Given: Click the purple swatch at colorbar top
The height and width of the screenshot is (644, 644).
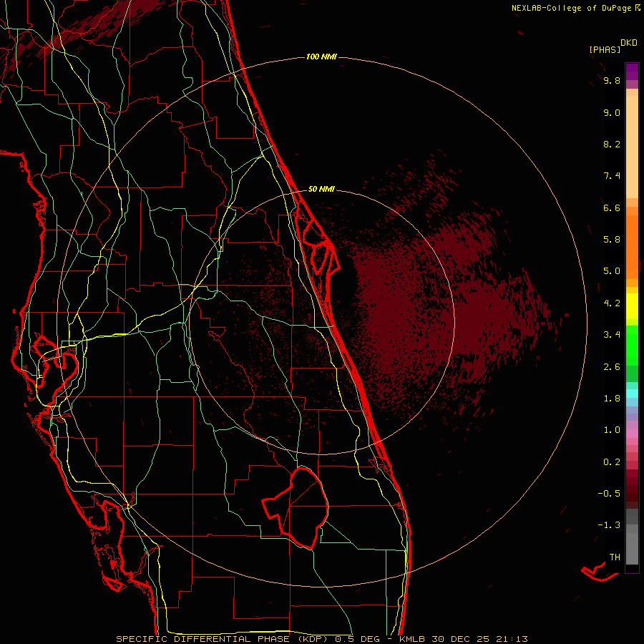Looking at the screenshot, I should coord(632,72).
